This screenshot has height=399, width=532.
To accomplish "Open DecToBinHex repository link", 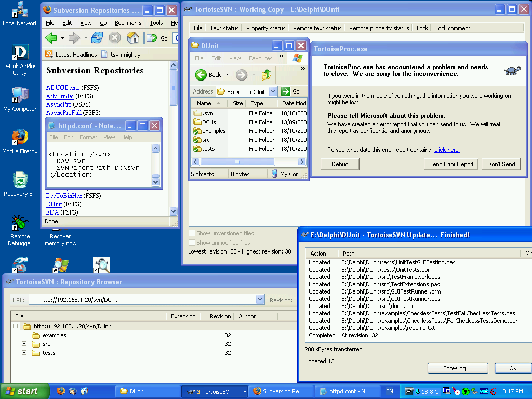I will [64, 196].
